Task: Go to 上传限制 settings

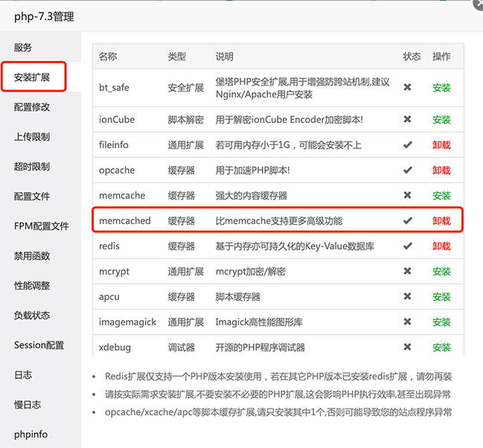Action: [x=32, y=137]
